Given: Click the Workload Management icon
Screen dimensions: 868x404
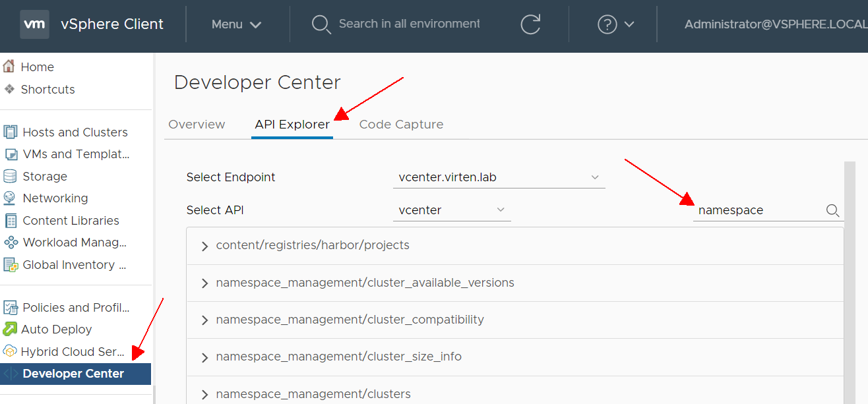Looking at the screenshot, I should [11, 242].
